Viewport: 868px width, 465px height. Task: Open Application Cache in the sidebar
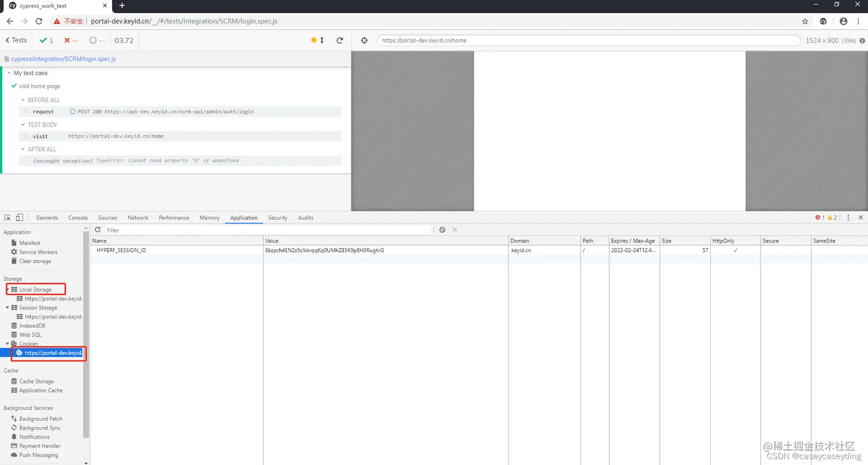[x=41, y=390]
